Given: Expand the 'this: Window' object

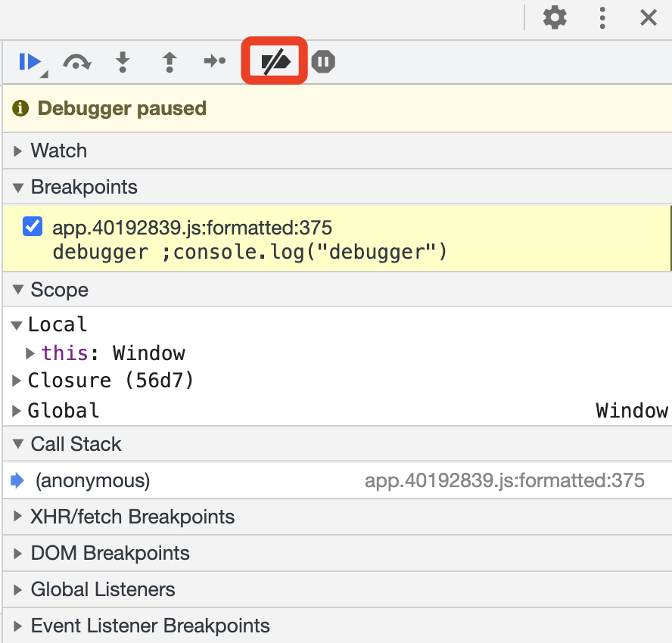Looking at the screenshot, I should 31,353.
